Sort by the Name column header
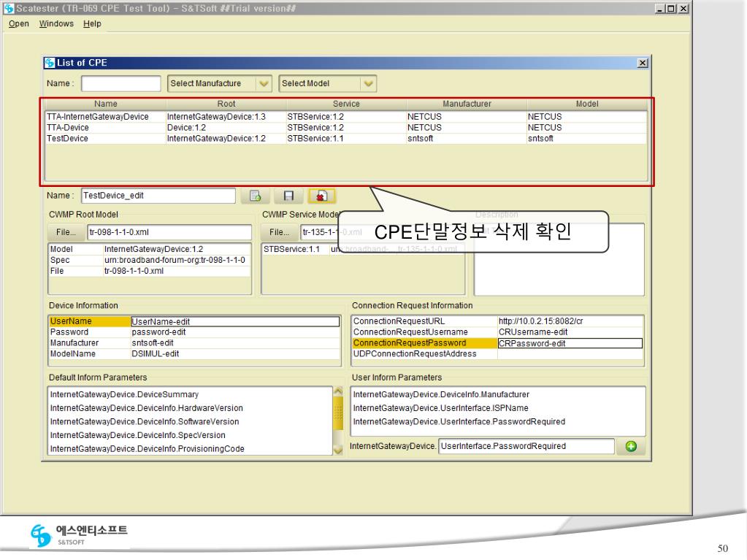Image resolution: width=747 pixels, height=560 pixels. (105, 104)
